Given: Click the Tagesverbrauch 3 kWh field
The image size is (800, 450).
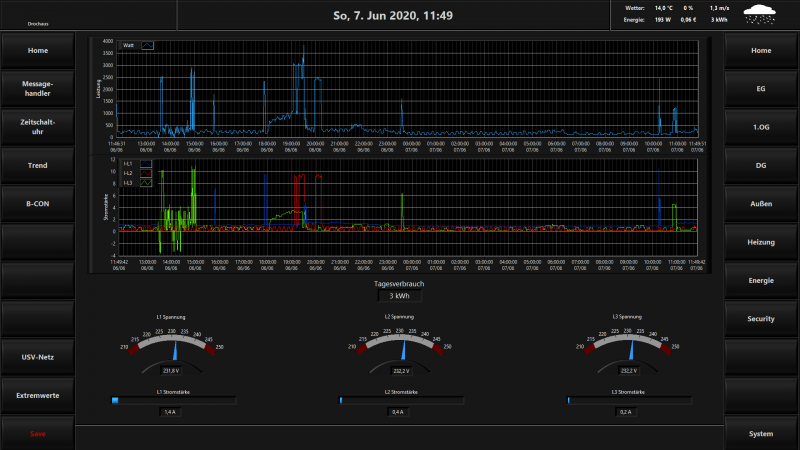Looking at the screenshot, I should click(399, 296).
